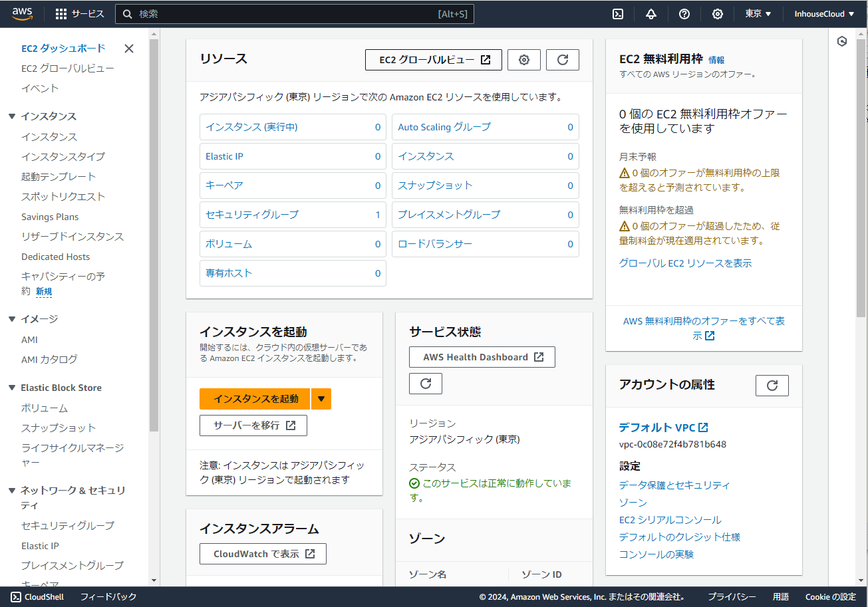Open the notifications bell icon

point(651,14)
